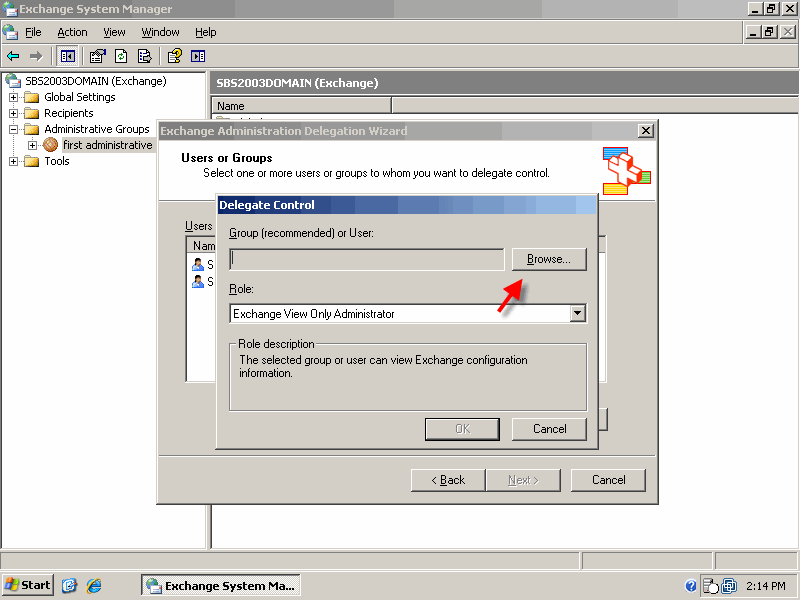The width and height of the screenshot is (800, 600).
Task: Open Properties from the toolbar icon
Action: [x=97, y=56]
